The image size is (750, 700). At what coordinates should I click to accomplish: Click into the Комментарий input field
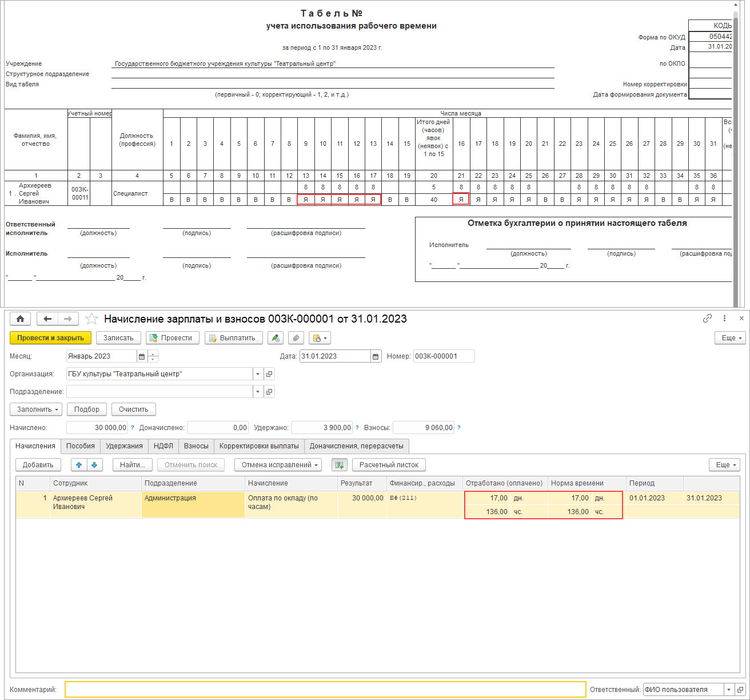[325, 690]
